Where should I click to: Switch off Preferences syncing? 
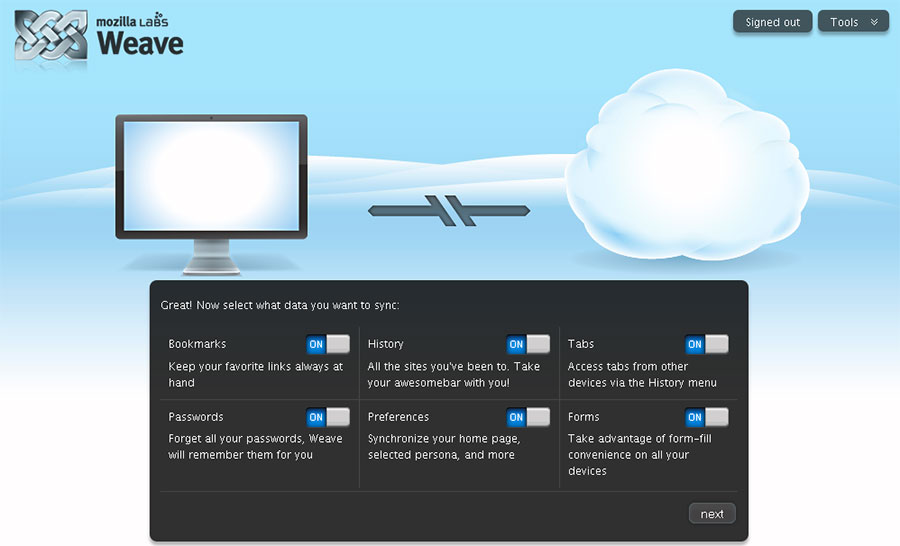click(528, 417)
